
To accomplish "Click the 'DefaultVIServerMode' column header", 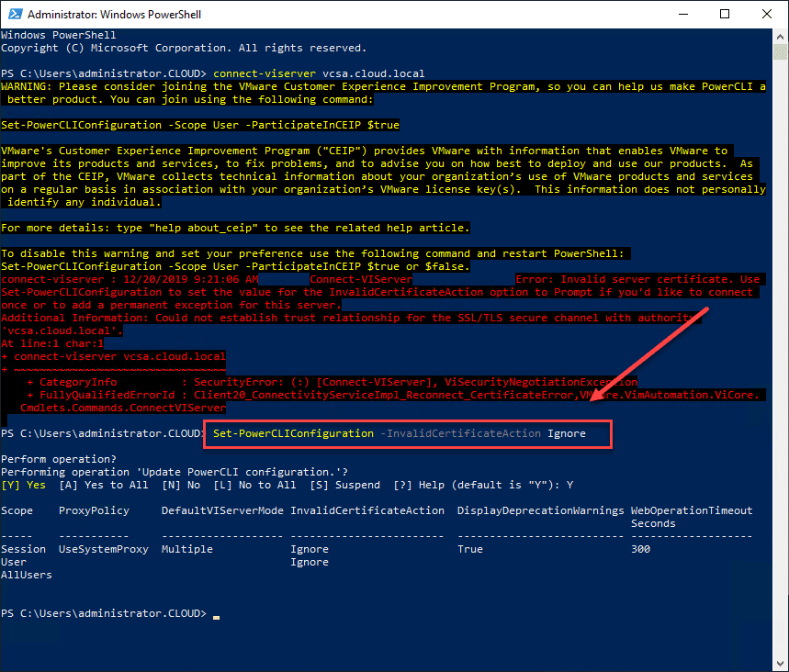I will (x=222, y=510).
